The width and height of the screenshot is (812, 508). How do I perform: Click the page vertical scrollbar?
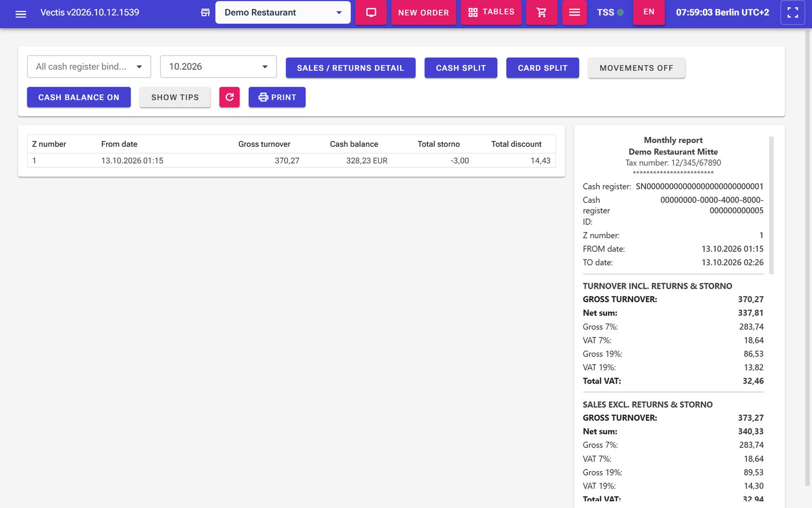(x=808, y=257)
